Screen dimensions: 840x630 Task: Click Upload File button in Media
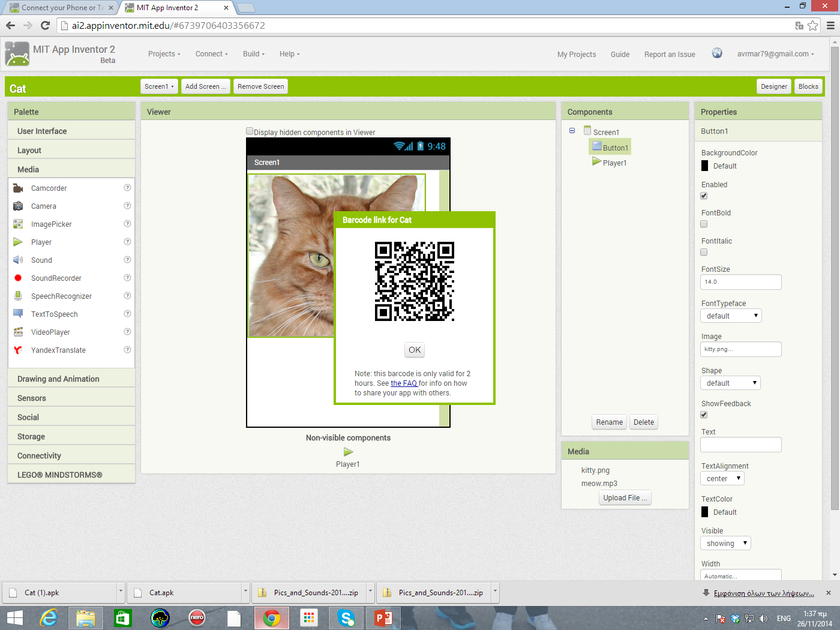tap(625, 498)
